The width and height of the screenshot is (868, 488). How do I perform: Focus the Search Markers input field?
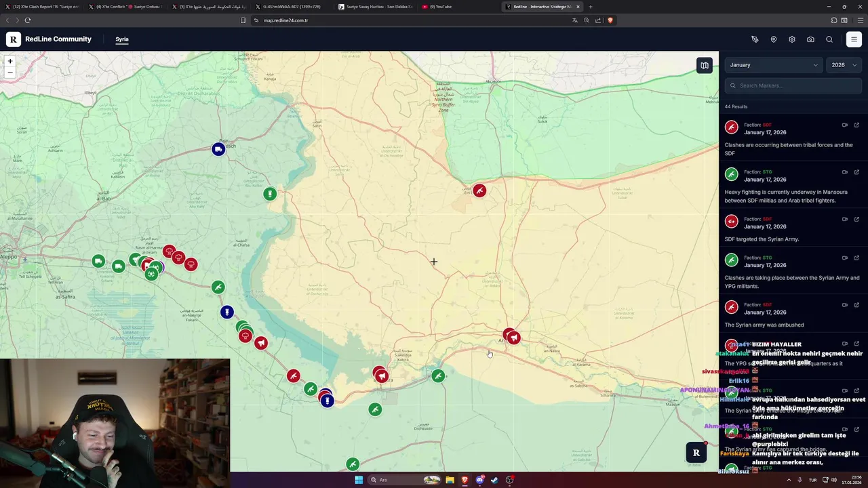click(x=793, y=85)
